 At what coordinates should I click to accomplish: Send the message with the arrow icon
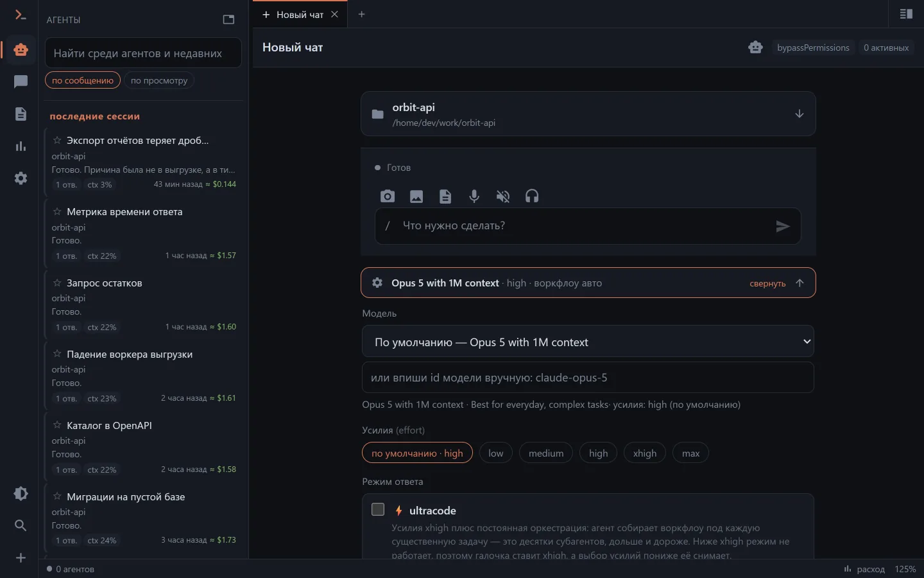pos(783,226)
